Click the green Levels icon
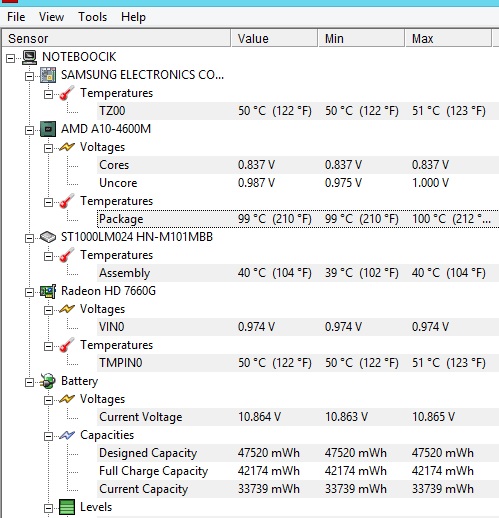The image size is (499, 518). pos(67,507)
